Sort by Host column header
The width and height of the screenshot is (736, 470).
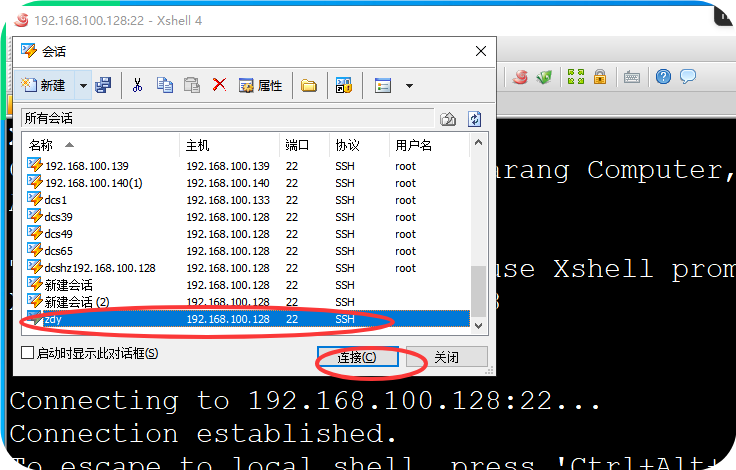tap(229, 145)
